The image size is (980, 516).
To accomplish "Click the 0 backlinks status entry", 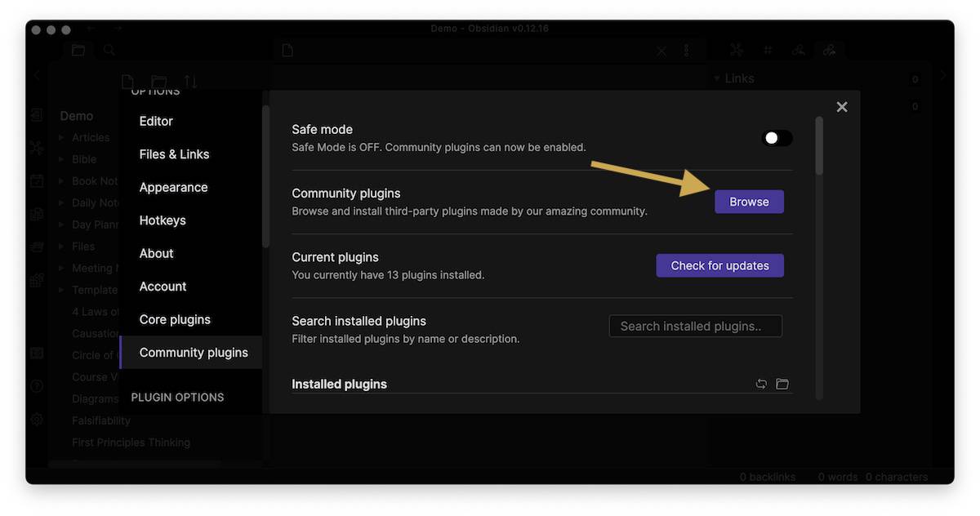I will (768, 477).
